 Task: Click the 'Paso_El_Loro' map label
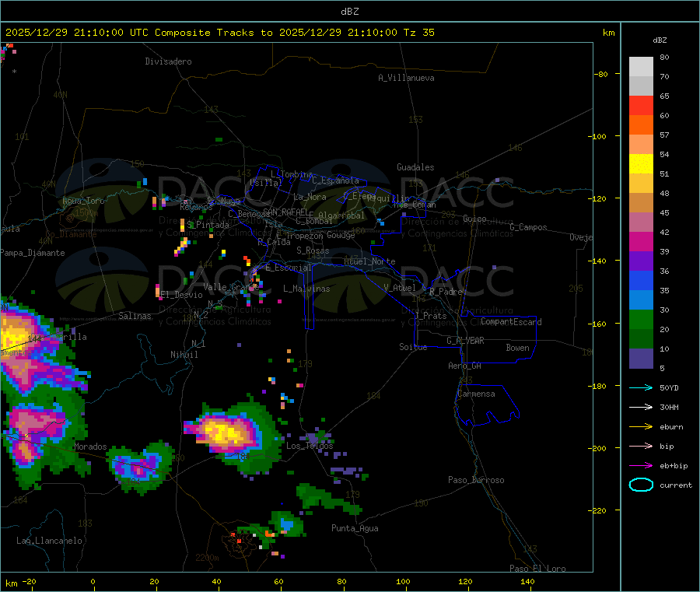coord(537,569)
